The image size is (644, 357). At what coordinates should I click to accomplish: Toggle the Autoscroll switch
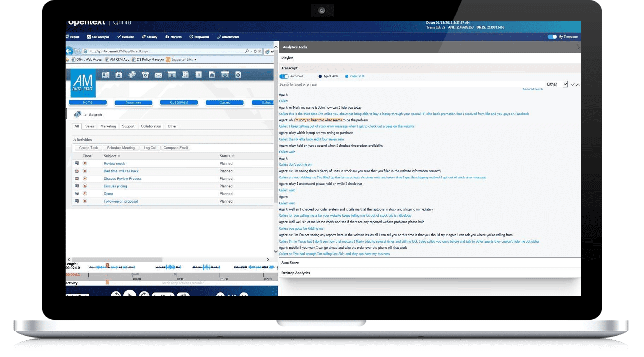tap(284, 76)
